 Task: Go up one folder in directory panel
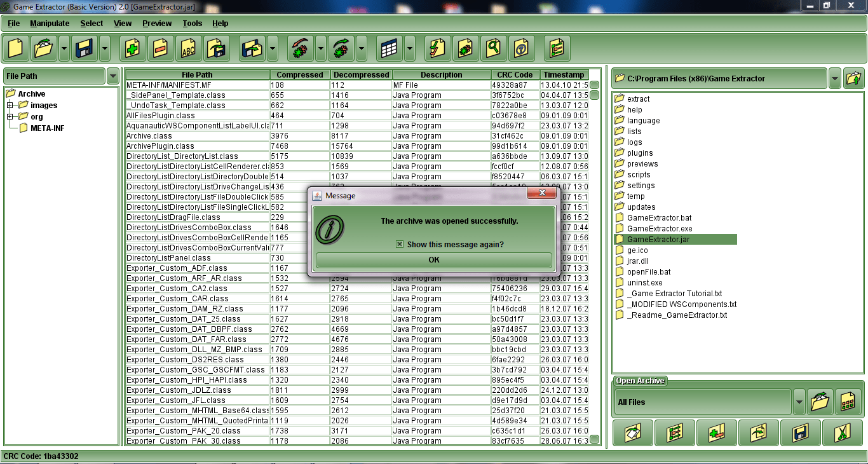[x=854, y=79]
